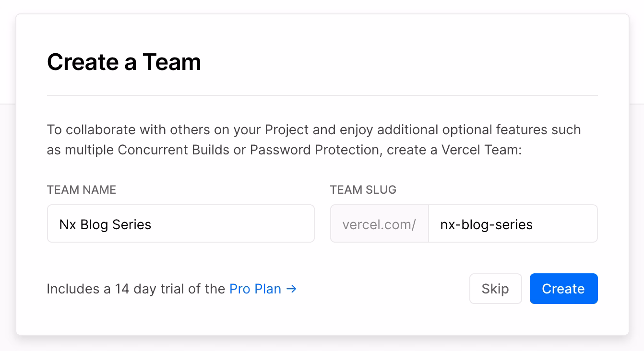Click the arrow icon beside Pro Plan
The image size is (644, 351).
pyautogui.click(x=291, y=289)
